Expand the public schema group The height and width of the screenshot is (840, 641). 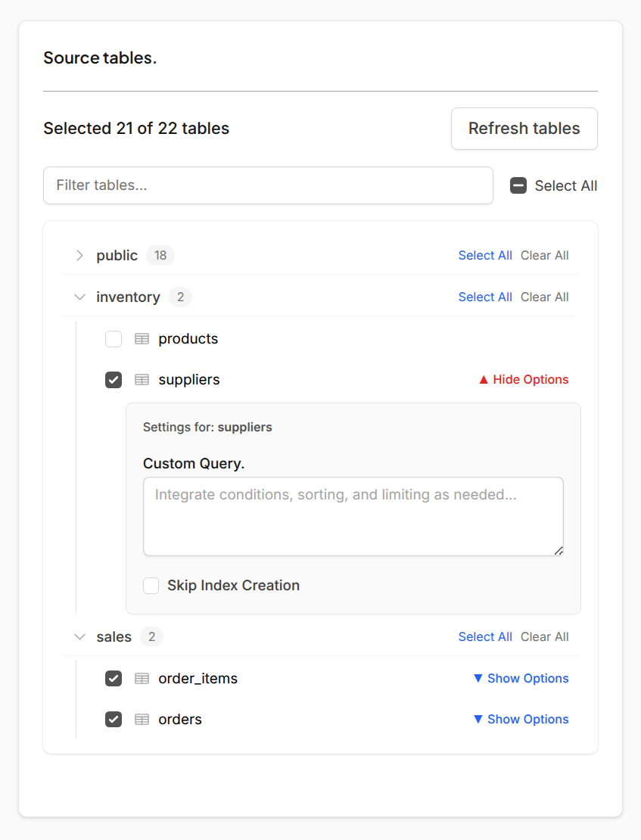(79, 255)
